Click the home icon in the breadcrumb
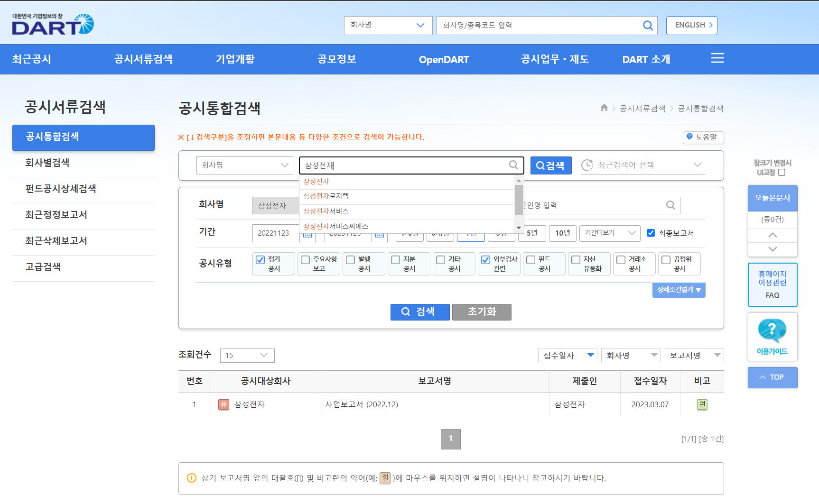Screen dimensions: 819x504 coord(604,108)
